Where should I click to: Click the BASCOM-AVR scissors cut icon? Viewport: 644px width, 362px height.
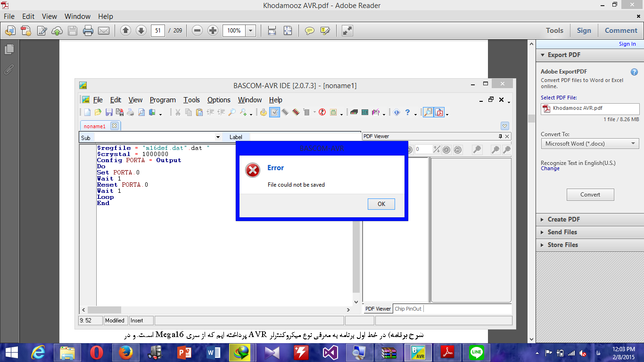178,112
